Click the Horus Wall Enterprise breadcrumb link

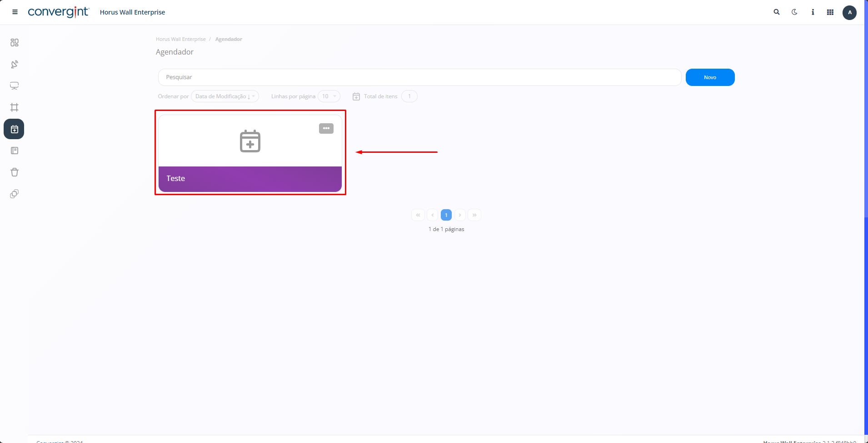click(180, 39)
